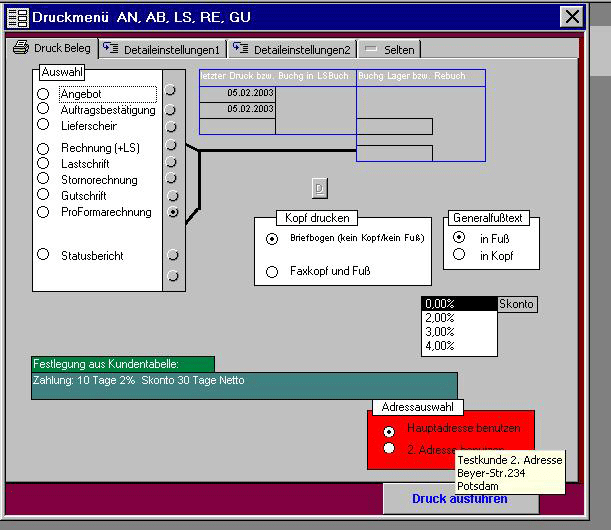Switch to the Detaileinstellungen1 tab
The width and height of the screenshot is (611, 530).
point(163,49)
